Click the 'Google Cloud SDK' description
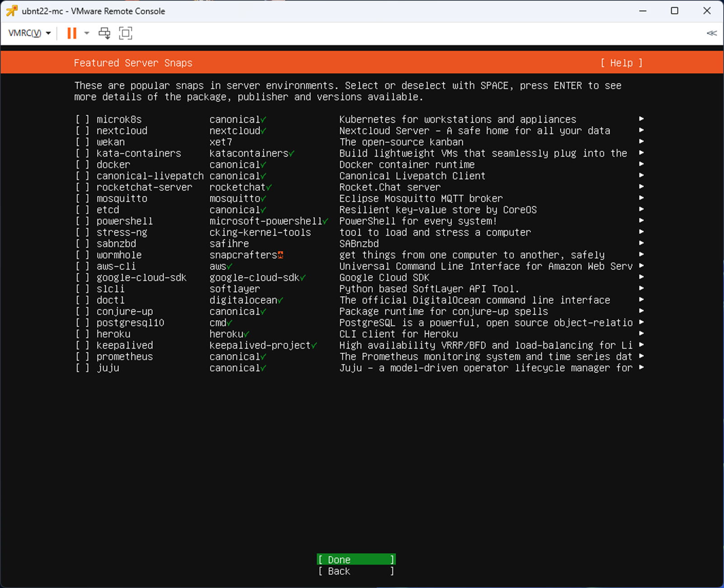The width and height of the screenshot is (724, 588). (x=384, y=277)
